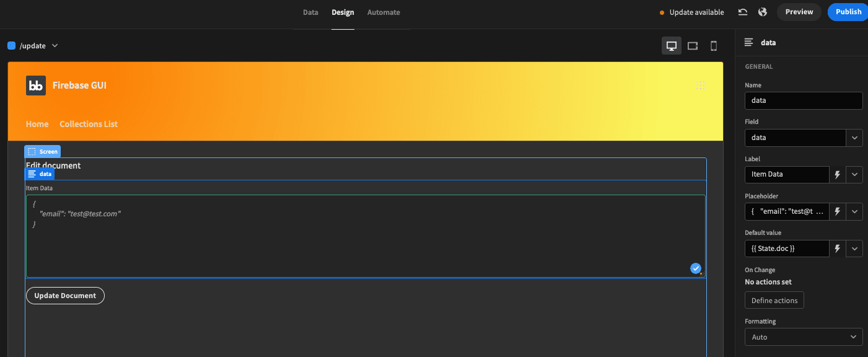Open the Home navigation link

tap(37, 124)
